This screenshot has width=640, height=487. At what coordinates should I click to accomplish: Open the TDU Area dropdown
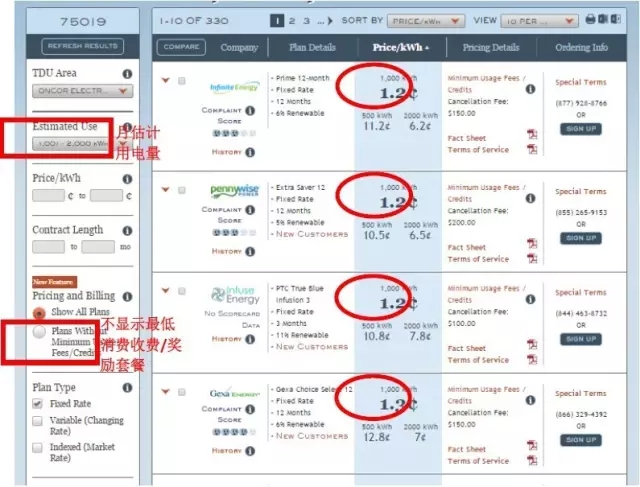(82, 91)
